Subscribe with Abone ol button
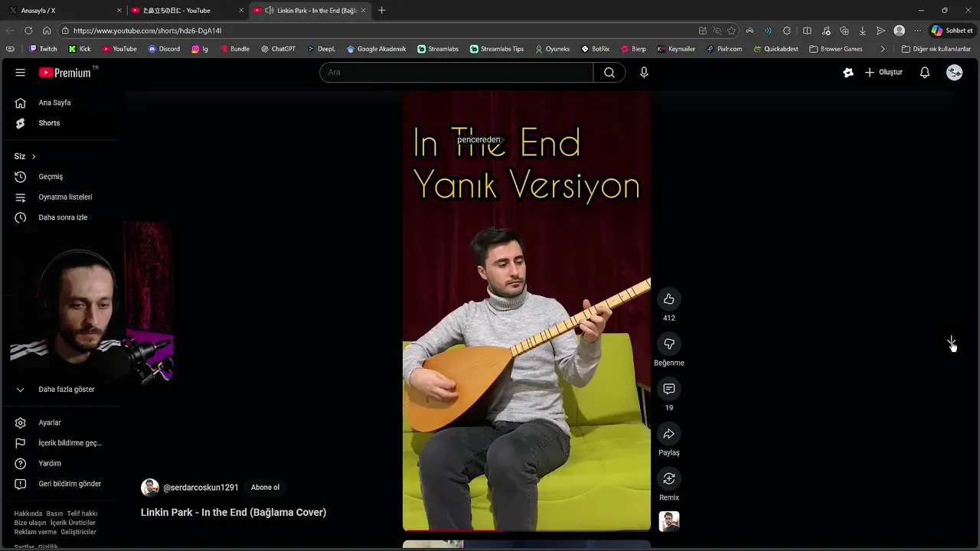 265,487
